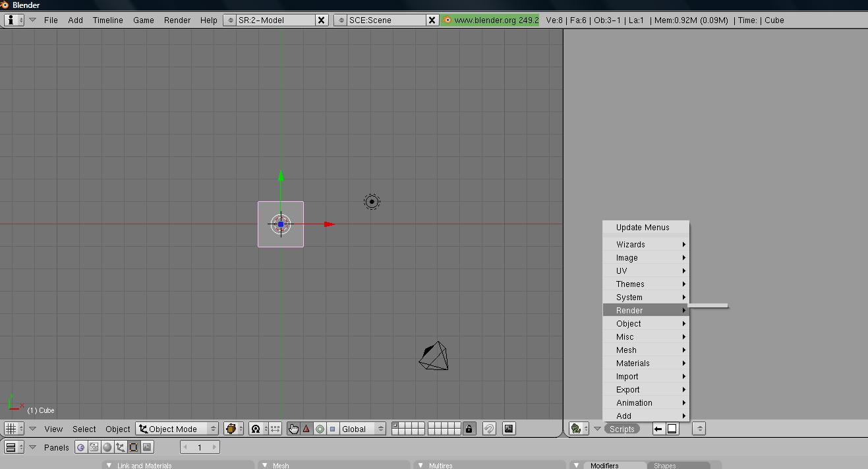This screenshot has height=469, width=868.
Task: Toggle the 3D manipulator hand button
Action: click(x=293, y=429)
